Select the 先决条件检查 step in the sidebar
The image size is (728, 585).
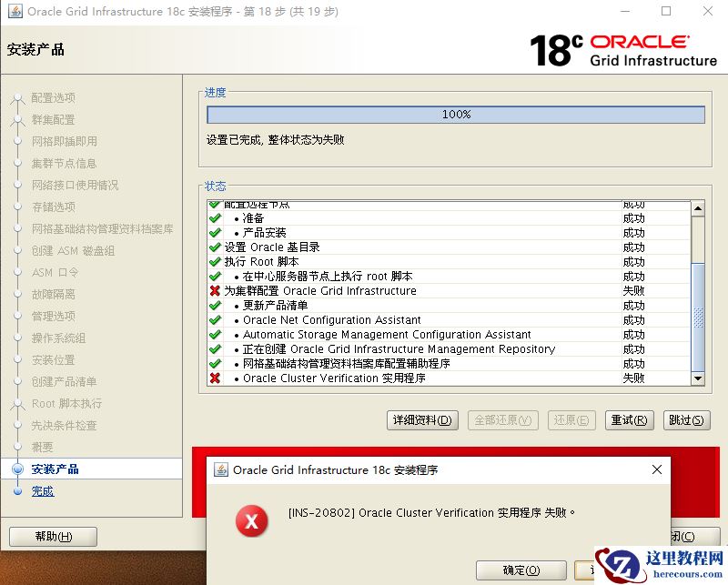[64, 425]
